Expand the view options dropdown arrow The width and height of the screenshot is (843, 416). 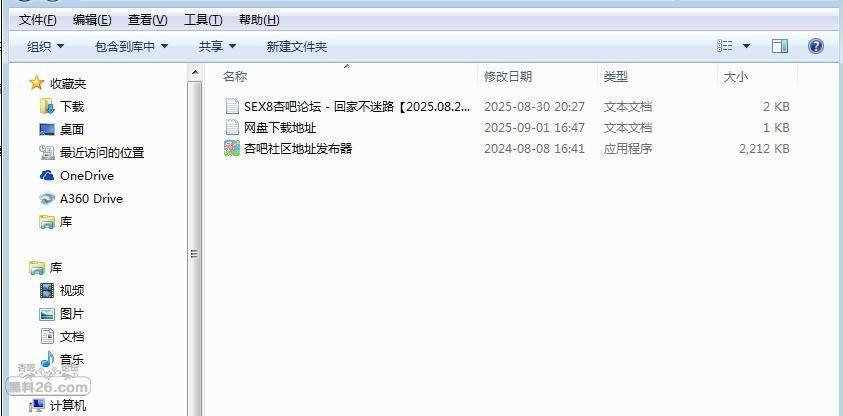[746, 46]
